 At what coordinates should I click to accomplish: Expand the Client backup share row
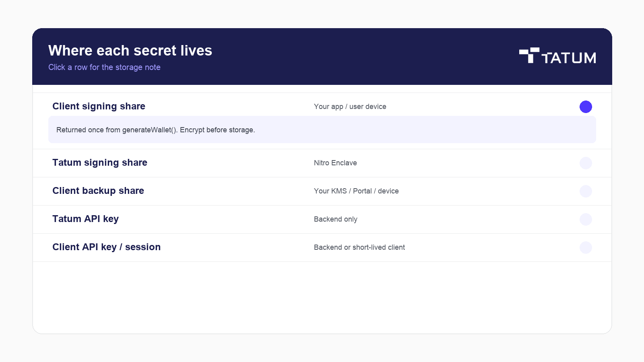(x=322, y=191)
